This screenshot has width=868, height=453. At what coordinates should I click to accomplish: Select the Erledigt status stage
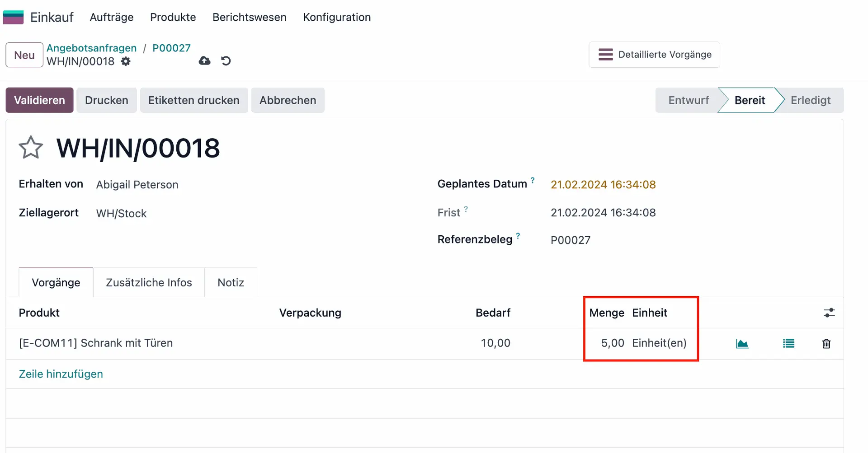[810, 100]
